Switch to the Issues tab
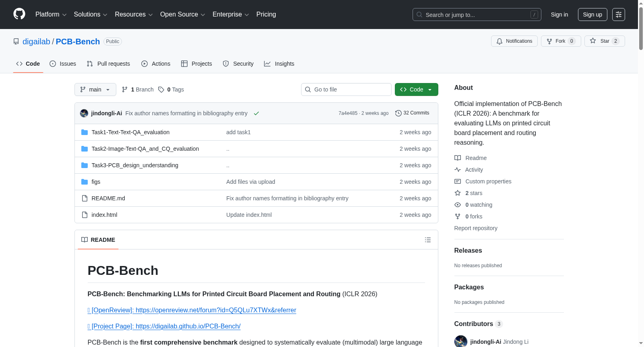 click(x=63, y=64)
